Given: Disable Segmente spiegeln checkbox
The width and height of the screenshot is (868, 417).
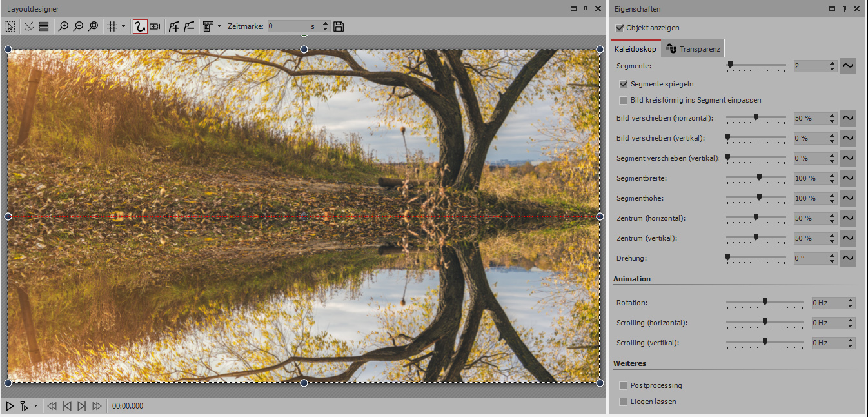Looking at the screenshot, I should (624, 84).
